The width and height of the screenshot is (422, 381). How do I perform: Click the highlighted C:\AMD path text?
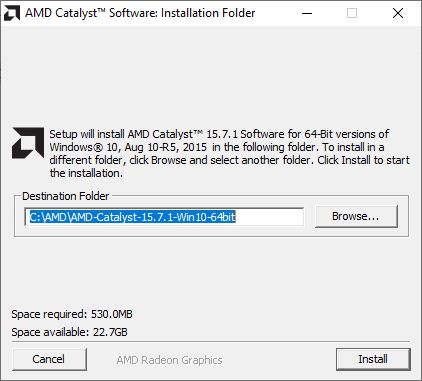coord(132,217)
